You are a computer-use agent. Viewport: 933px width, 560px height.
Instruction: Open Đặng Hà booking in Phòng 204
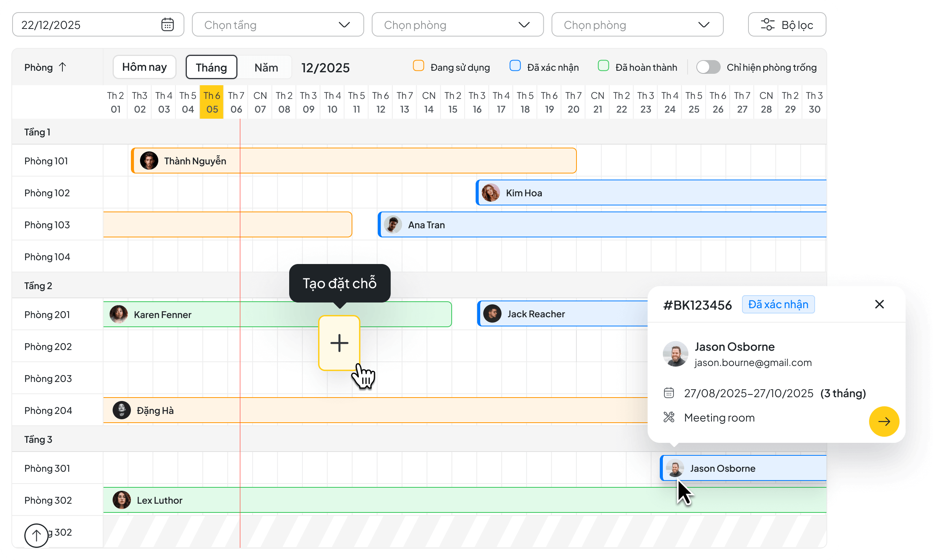pos(375,410)
